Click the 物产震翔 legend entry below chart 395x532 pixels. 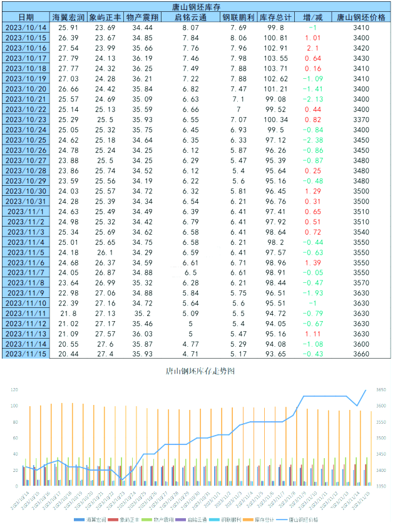158,519
